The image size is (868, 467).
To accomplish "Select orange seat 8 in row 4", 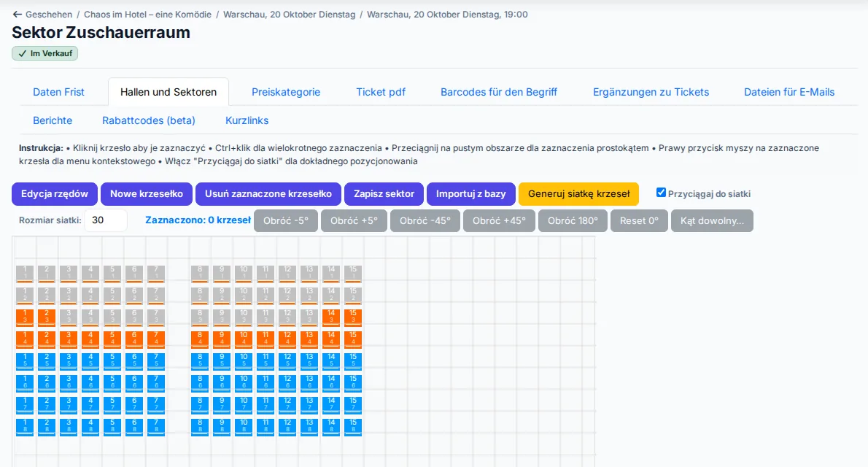I will click(200, 339).
